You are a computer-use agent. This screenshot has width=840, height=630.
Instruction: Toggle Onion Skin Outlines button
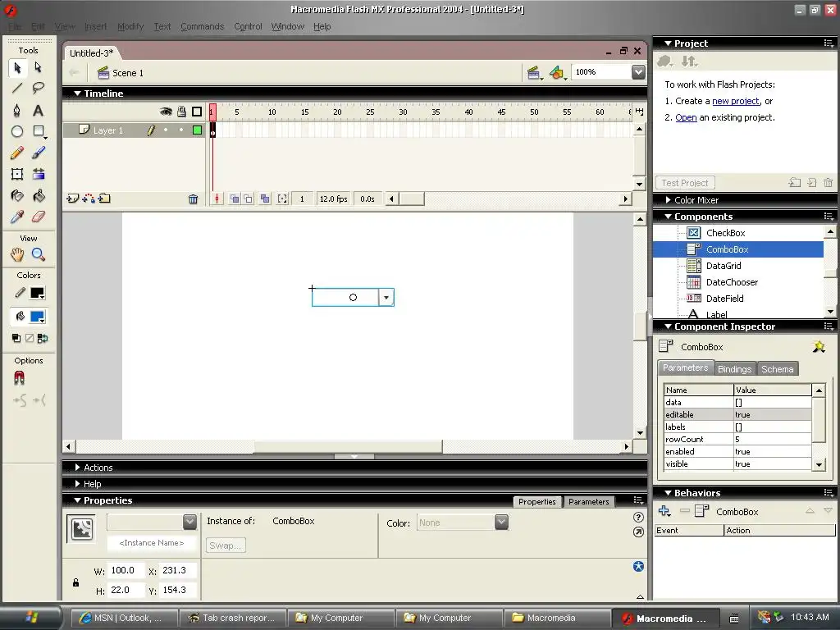coord(249,199)
